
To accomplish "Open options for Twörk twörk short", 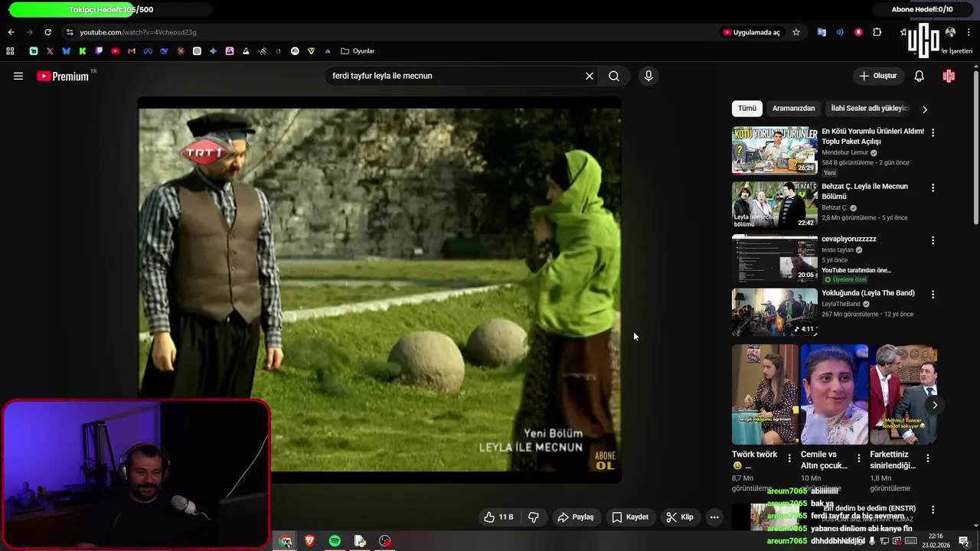I will pyautogui.click(x=789, y=458).
